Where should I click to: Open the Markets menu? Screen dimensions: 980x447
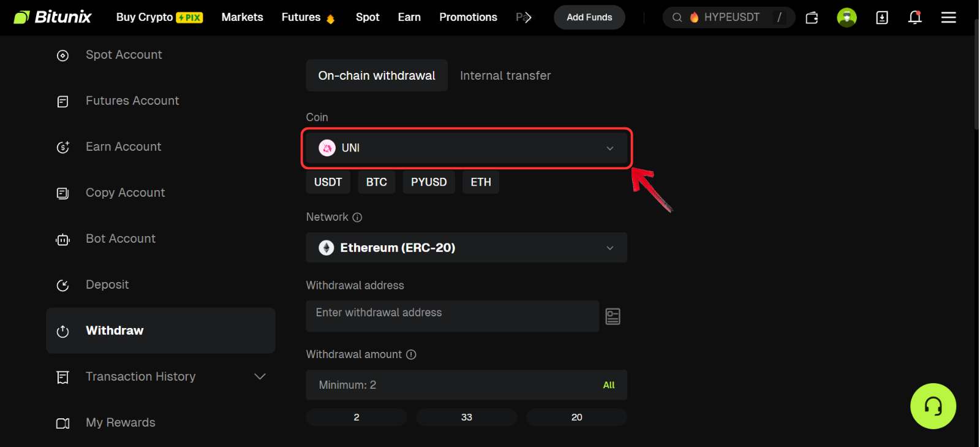click(x=243, y=17)
